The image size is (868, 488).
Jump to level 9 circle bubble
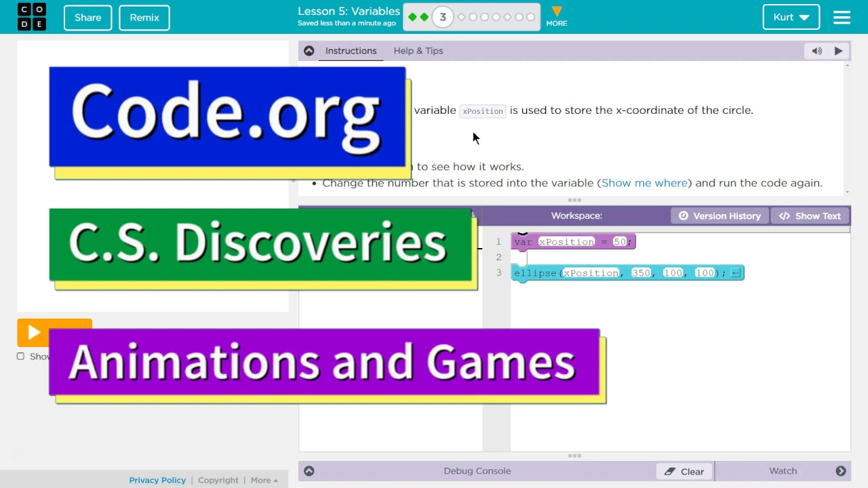519,17
